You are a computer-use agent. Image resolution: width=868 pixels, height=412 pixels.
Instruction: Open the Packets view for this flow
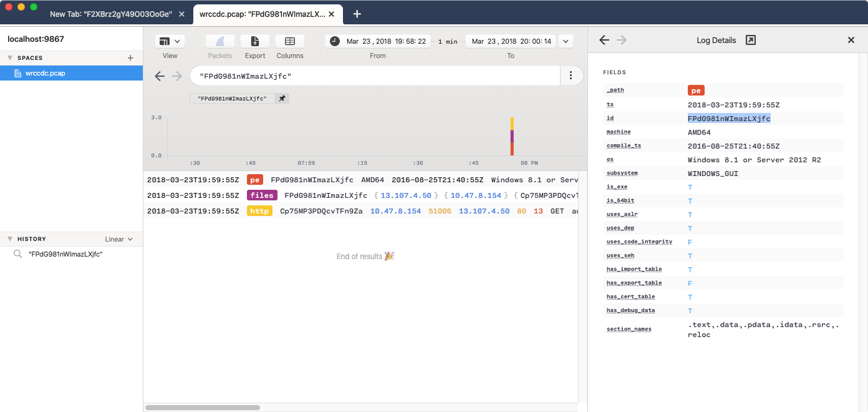point(219,41)
